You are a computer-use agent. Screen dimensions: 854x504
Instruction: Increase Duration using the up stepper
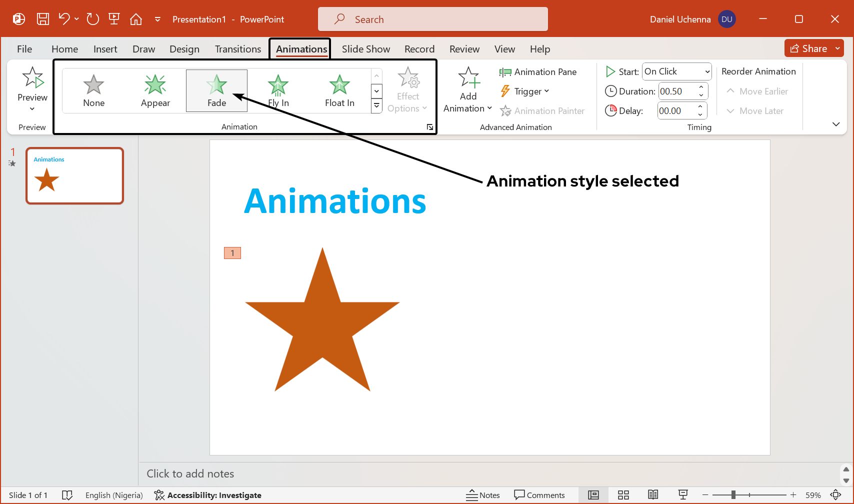pyautogui.click(x=700, y=87)
